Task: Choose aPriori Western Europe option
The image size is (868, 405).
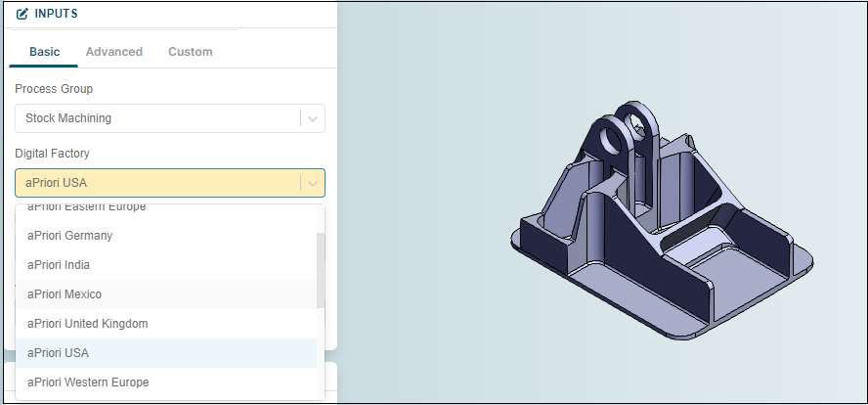Action: [166, 382]
